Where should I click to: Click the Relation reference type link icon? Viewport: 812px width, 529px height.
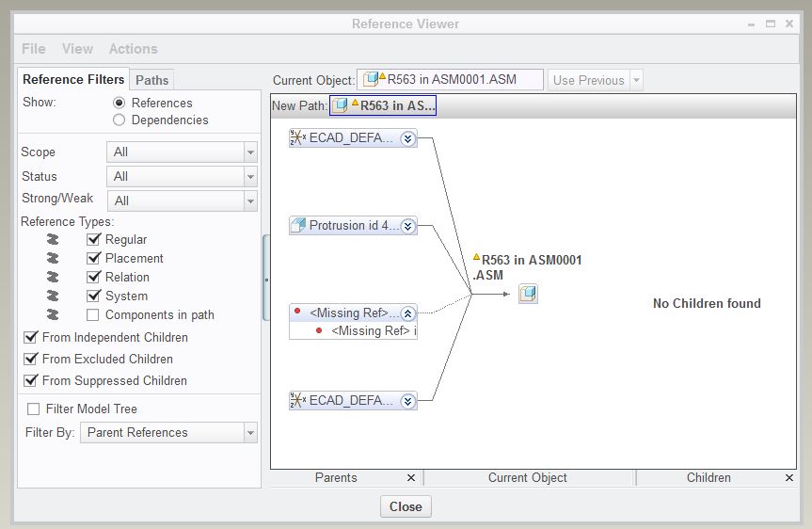pyautogui.click(x=53, y=277)
